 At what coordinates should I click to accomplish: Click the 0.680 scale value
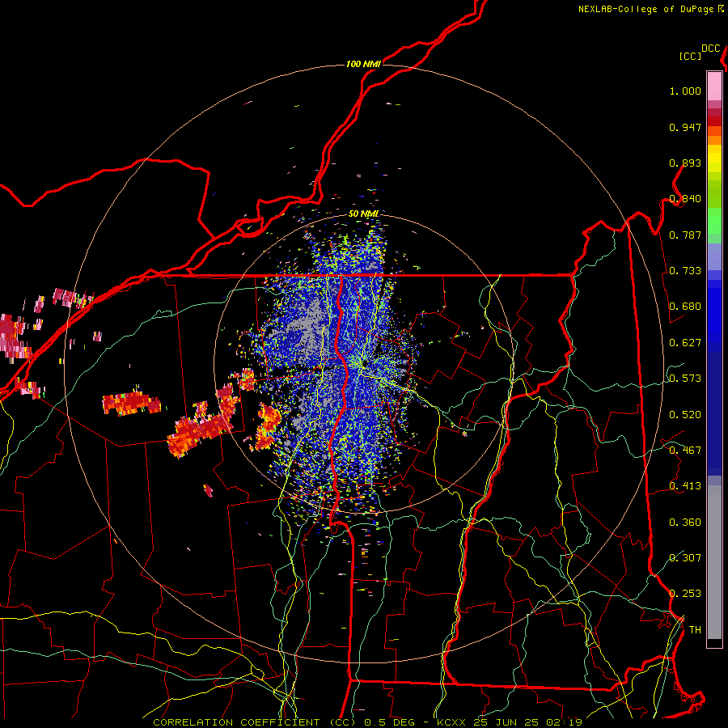(685, 307)
